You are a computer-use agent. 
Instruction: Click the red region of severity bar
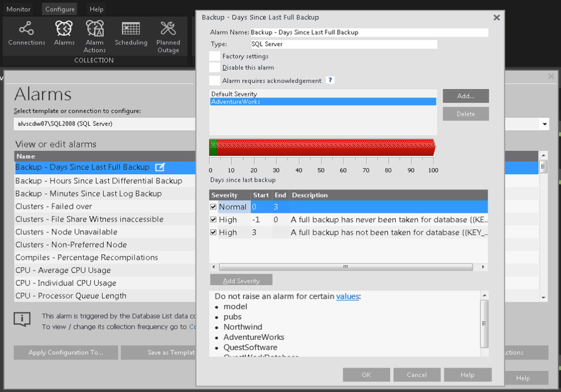(x=325, y=148)
